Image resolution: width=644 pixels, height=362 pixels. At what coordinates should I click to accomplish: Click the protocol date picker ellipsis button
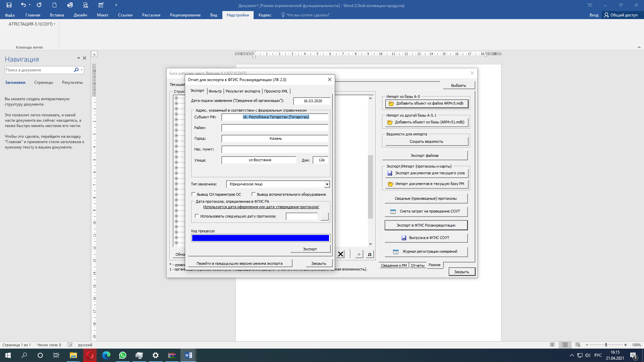(x=324, y=217)
